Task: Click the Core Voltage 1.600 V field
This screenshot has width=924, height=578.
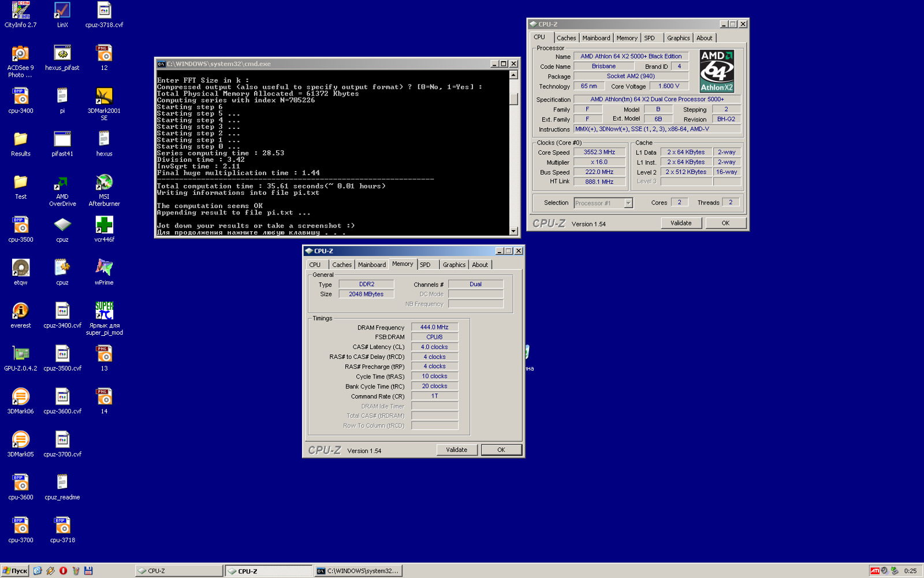Action: click(669, 86)
